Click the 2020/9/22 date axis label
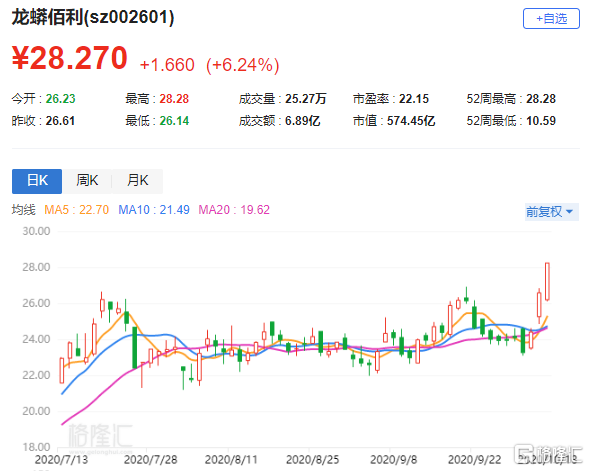The image size is (589, 471). 474,459
